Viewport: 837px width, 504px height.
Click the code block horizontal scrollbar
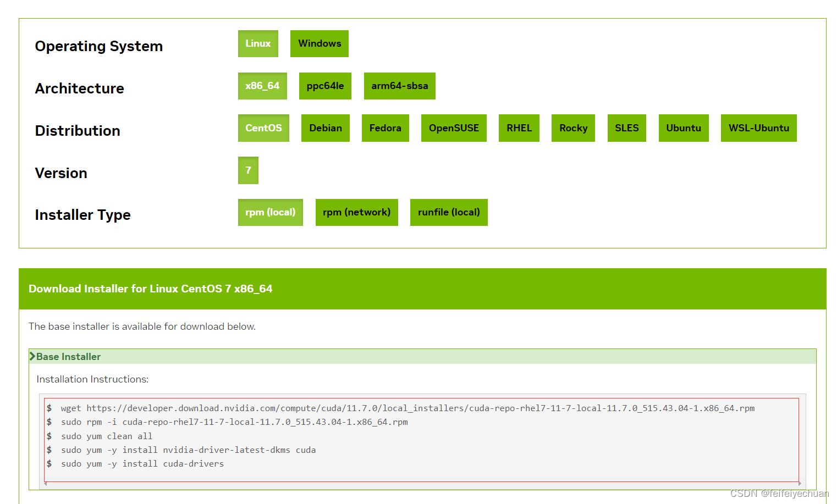[x=422, y=484]
